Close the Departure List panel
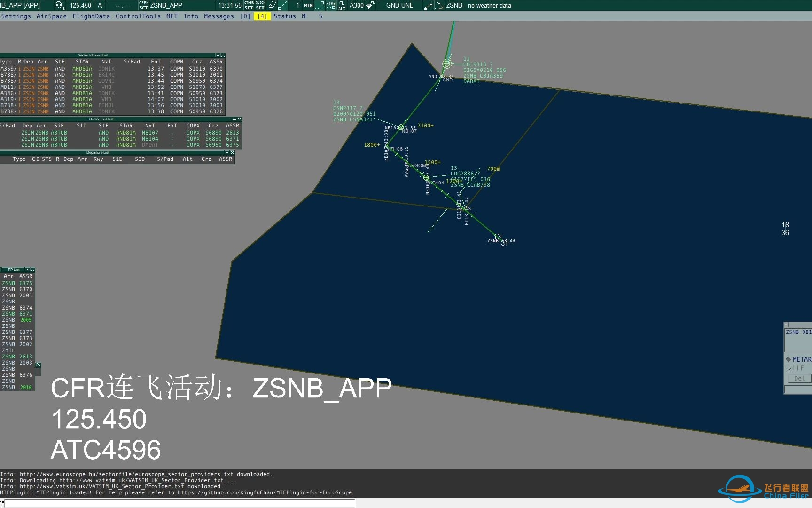The image size is (812, 508). [232, 153]
